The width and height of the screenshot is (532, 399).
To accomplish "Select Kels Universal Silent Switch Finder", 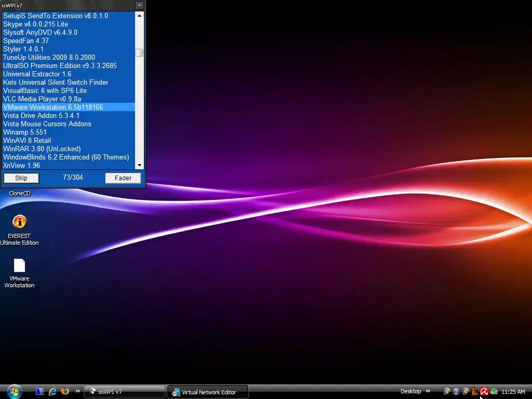I will click(x=69, y=83).
